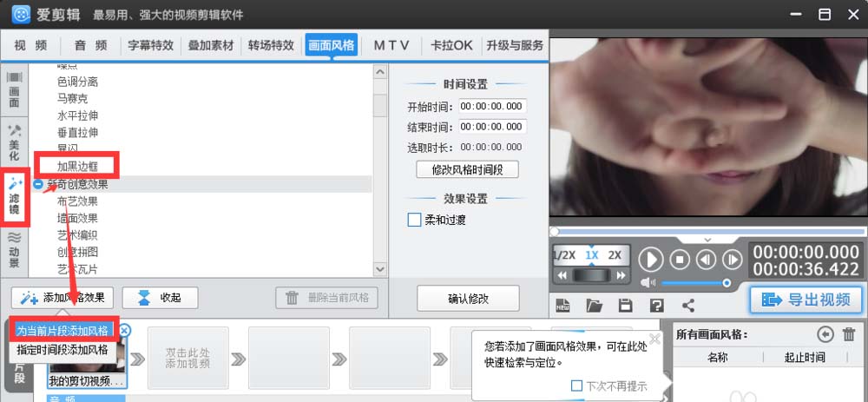Screen dimensions: 868x402
Task: Switch to 音频 tab
Action: pos(91,45)
